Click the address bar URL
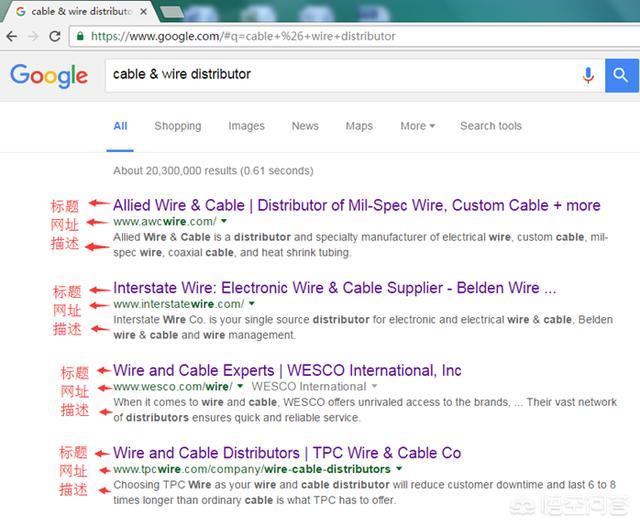640x527 pixels. pos(243,36)
